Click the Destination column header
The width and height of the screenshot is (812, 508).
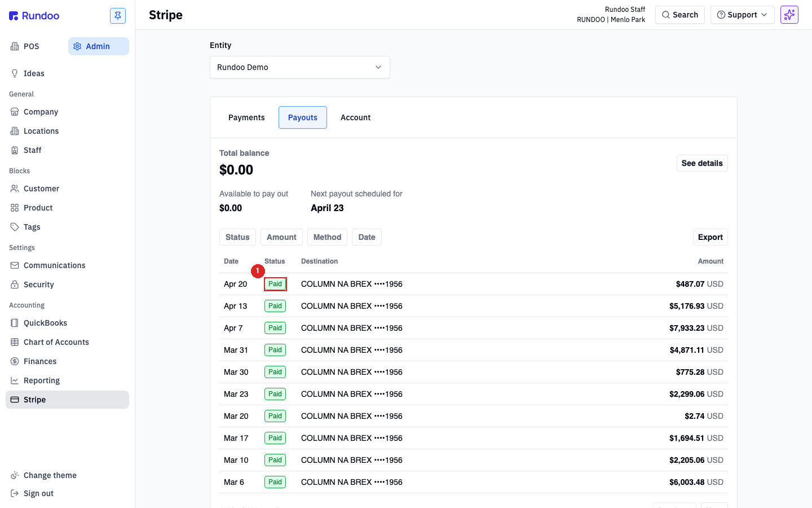point(319,261)
